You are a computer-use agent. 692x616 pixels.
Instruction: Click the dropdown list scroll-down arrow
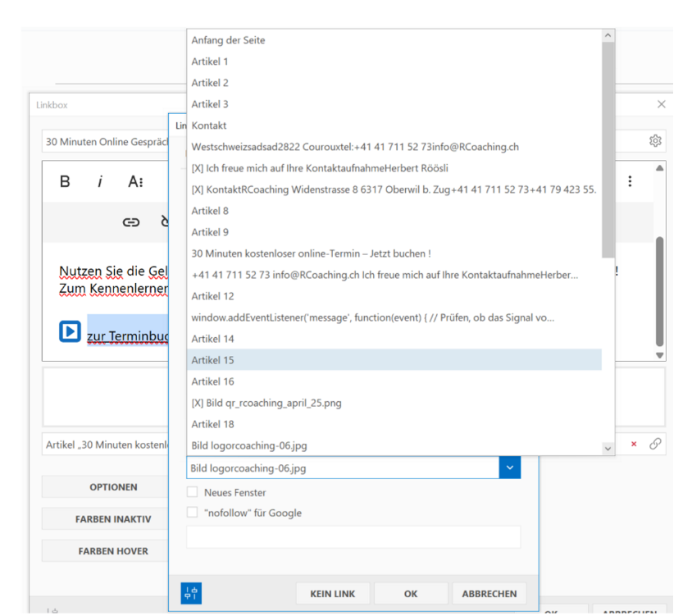click(x=608, y=449)
